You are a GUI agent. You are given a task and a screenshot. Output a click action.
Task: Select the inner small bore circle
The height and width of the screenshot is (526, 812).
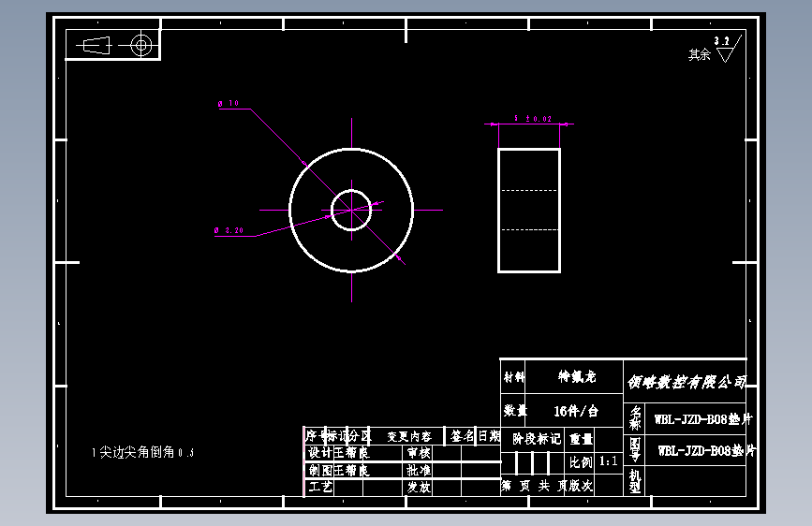coord(351,211)
